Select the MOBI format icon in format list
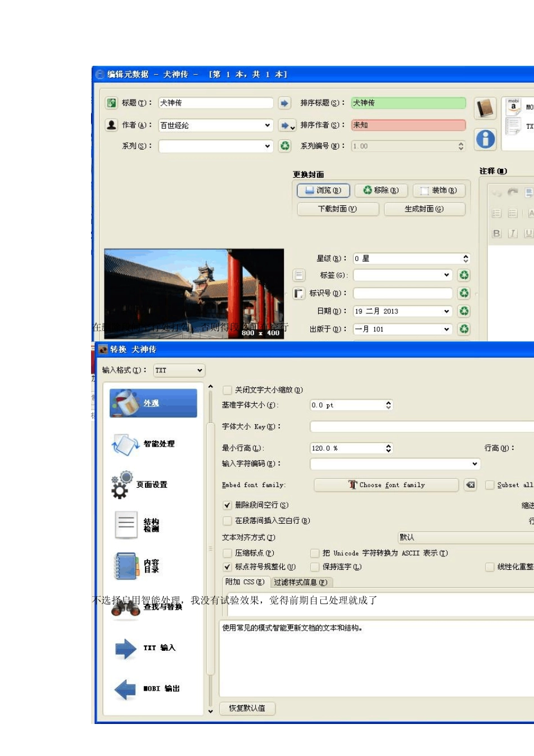Screen dimensions: 534x756 513,107
